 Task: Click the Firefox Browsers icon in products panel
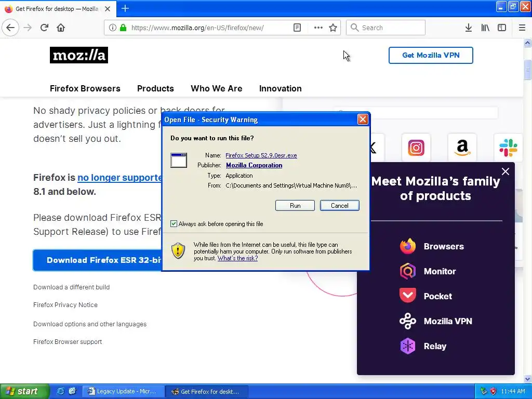tap(408, 246)
